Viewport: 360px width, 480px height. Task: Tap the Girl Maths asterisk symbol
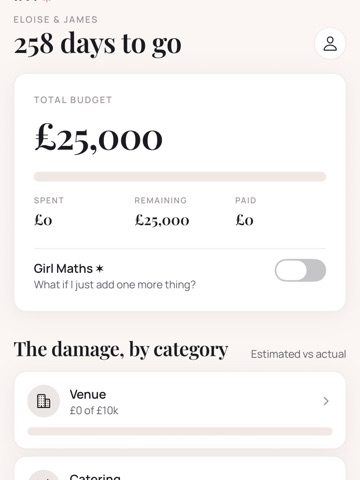pos(100,268)
